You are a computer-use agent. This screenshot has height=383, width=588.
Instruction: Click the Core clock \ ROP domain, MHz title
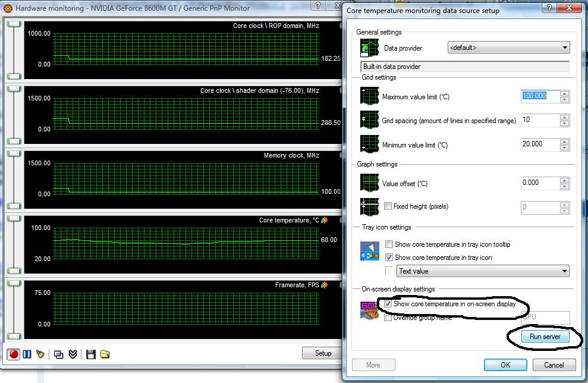(x=276, y=26)
